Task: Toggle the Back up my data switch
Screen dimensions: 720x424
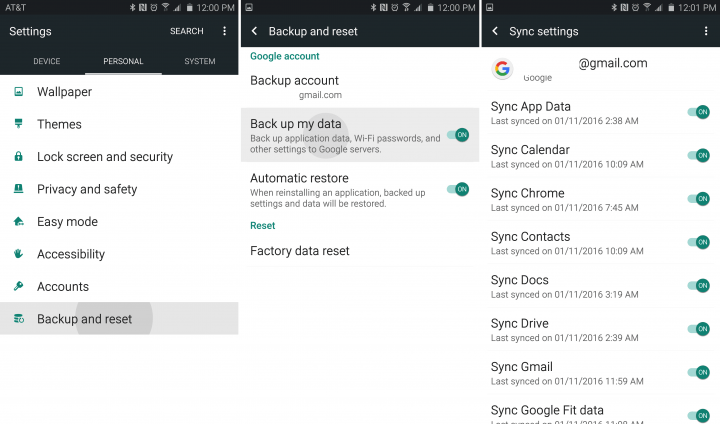Action: click(x=458, y=135)
